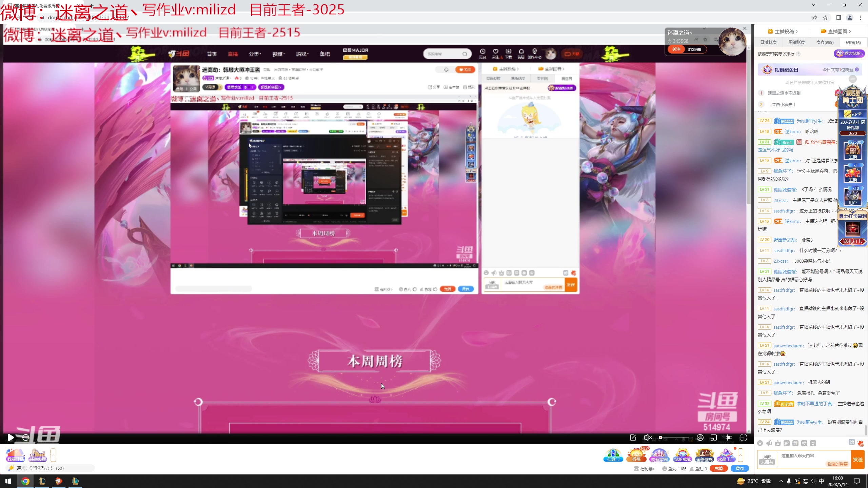868x488 pixels.
Task: Enter fullscreen mode in video player
Action: pyautogui.click(x=744, y=438)
